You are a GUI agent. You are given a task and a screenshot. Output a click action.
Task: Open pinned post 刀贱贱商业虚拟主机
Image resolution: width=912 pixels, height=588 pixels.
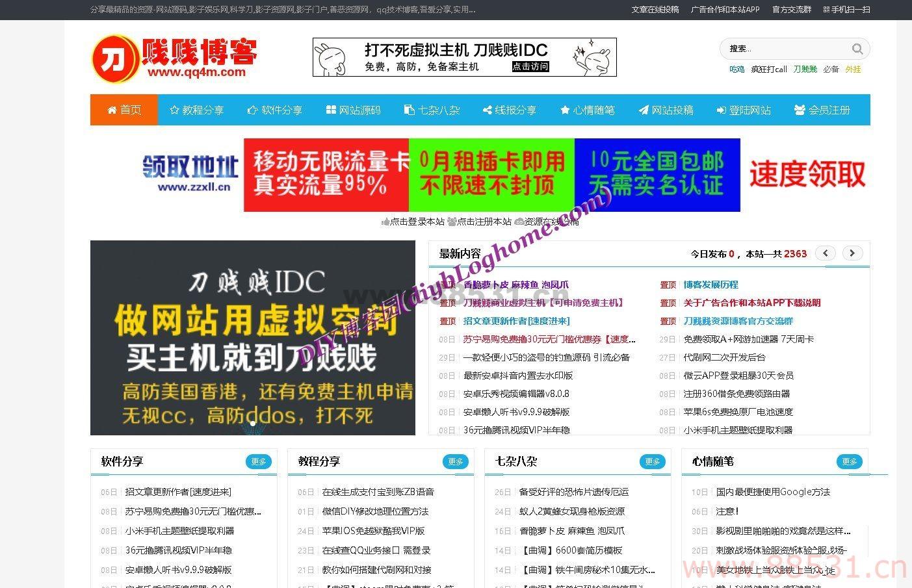point(544,303)
